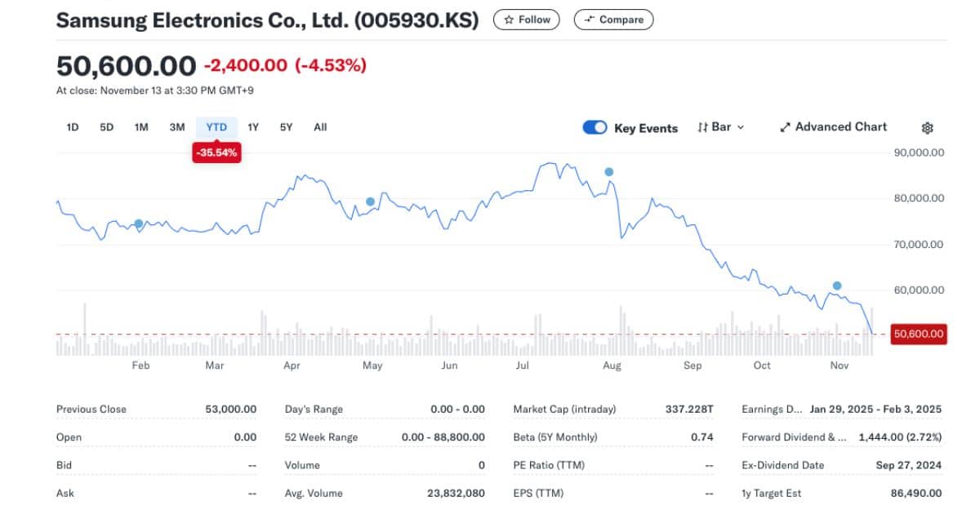Image resolution: width=980 pixels, height=514 pixels.
Task: Click the red 50,600.00 price label
Action: 919,334
